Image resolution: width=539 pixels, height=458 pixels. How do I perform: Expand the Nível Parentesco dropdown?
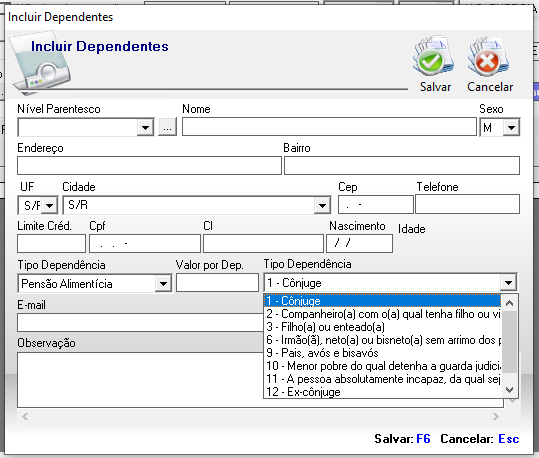(145, 128)
